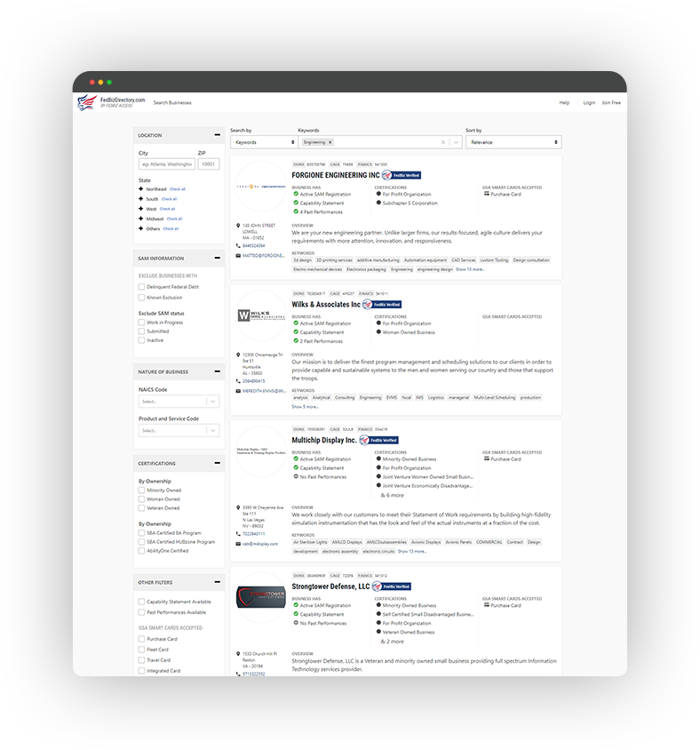Viewport: 700px width, 750px height.
Task: Remove the Engineering keyword tag
Action: click(330, 142)
